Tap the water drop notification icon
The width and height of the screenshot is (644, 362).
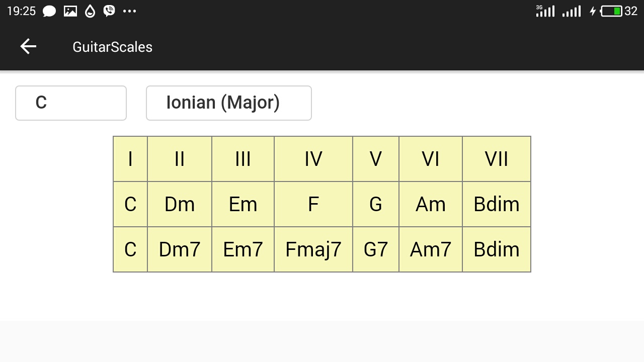pyautogui.click(x=90, y=11)
